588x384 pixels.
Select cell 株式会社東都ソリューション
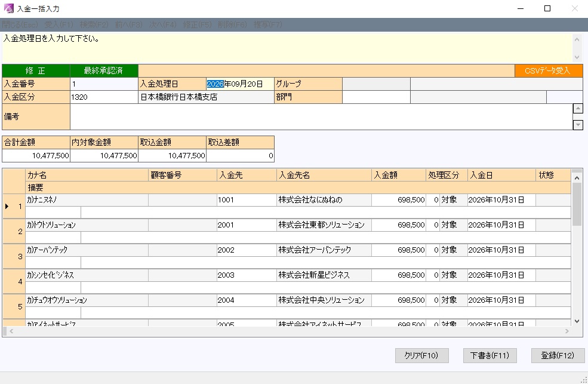324,225
